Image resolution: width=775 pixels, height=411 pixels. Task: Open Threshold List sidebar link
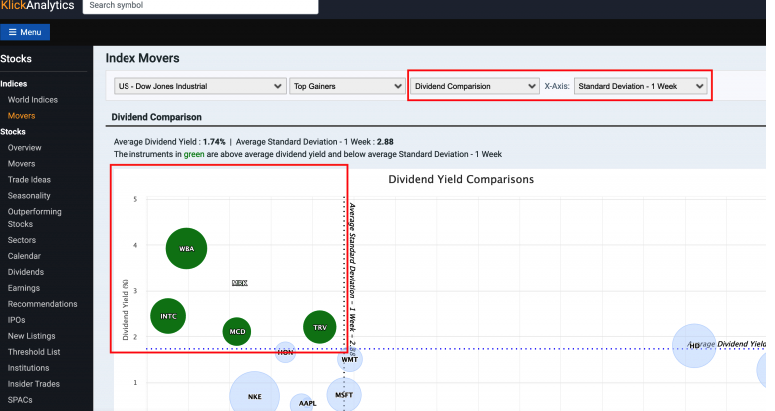point(34,352)
